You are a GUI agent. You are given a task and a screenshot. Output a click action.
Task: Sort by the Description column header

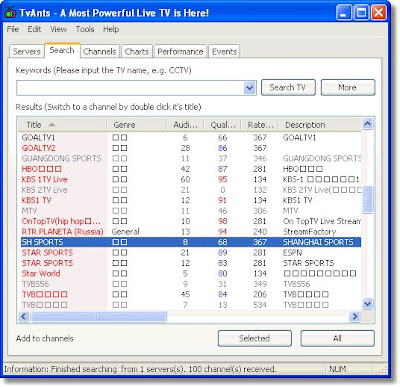[x=320, y=125]
